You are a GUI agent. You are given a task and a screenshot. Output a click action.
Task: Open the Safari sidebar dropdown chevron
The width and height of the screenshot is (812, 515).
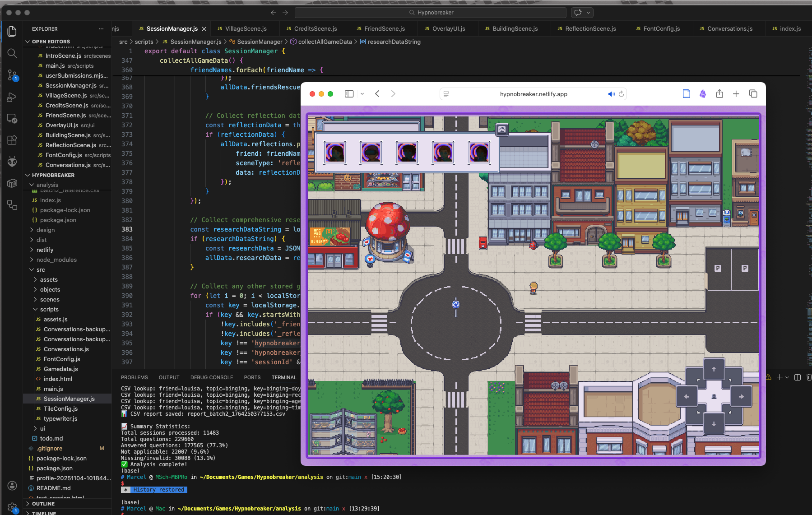pos(362,94)
